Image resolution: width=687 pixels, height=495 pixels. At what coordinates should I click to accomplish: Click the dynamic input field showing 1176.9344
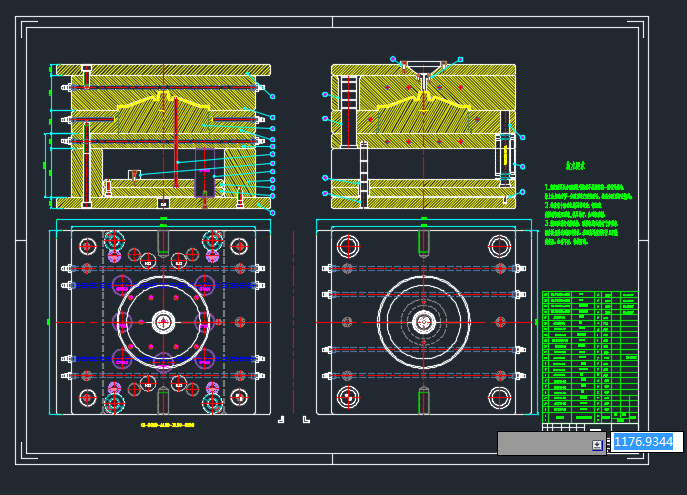647,442
